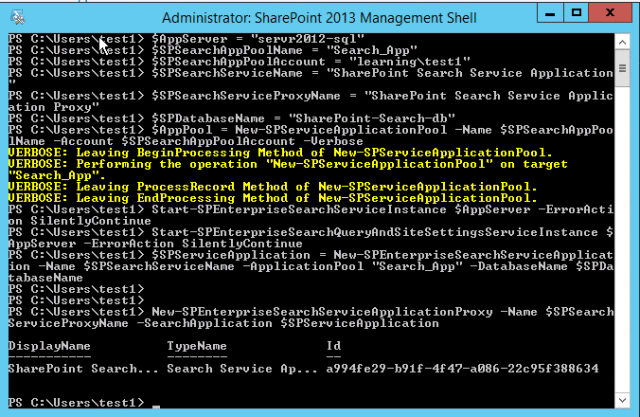Click the text "servr2012-sql"
Viewport: 640px width, 417px height.
(307, 39)
